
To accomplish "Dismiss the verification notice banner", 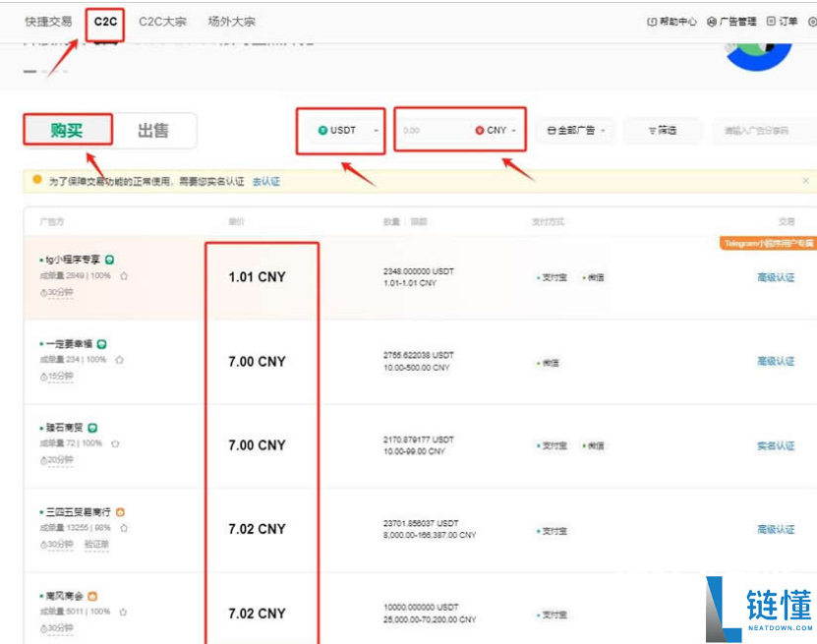I will click(x=805, y=181).
